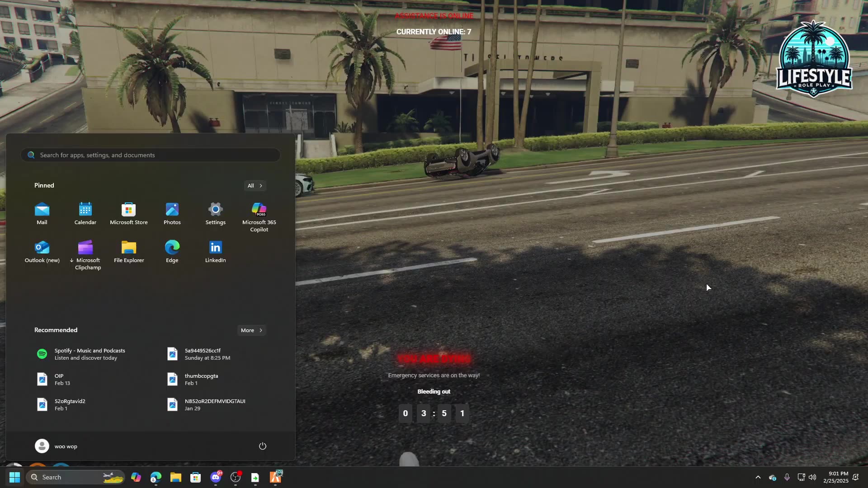The image size is (868, 488).
Task: Click the power button
Action: (x=263, y=446)
